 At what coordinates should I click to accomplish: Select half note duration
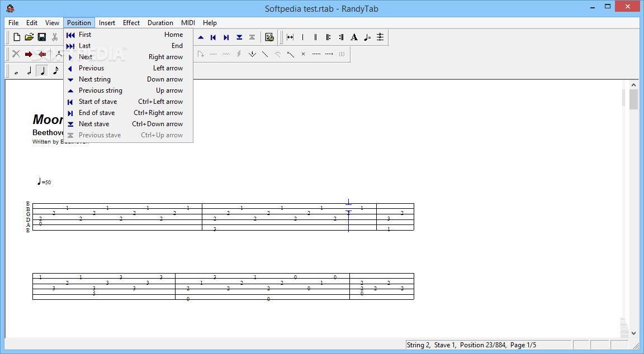(29, 71)
